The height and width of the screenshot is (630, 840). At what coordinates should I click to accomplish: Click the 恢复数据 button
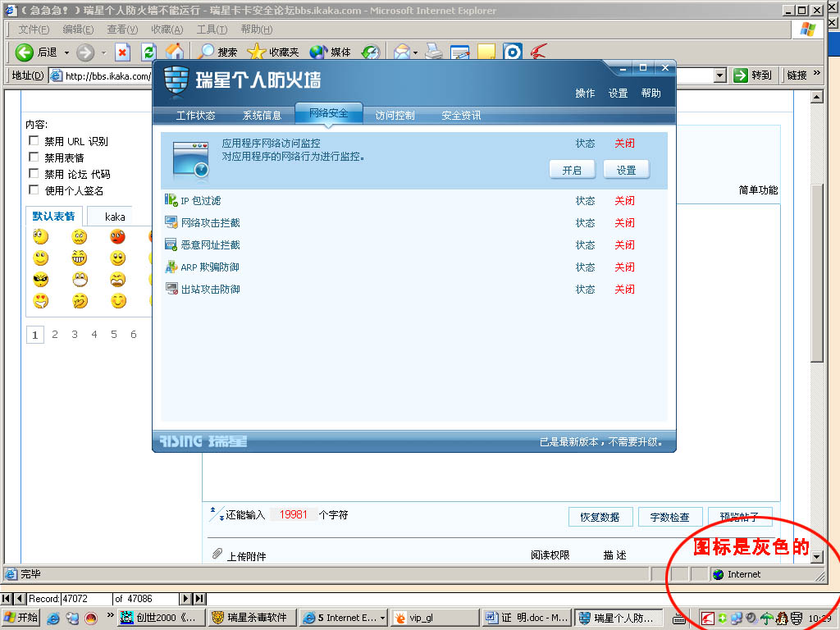[x=600, y=517]
